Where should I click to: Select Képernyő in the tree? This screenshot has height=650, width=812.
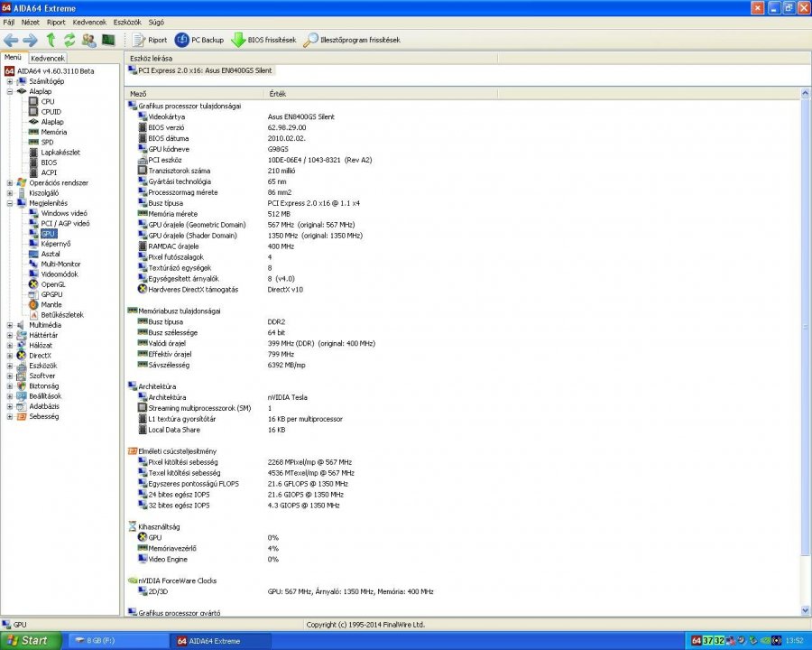click(56, 244)
